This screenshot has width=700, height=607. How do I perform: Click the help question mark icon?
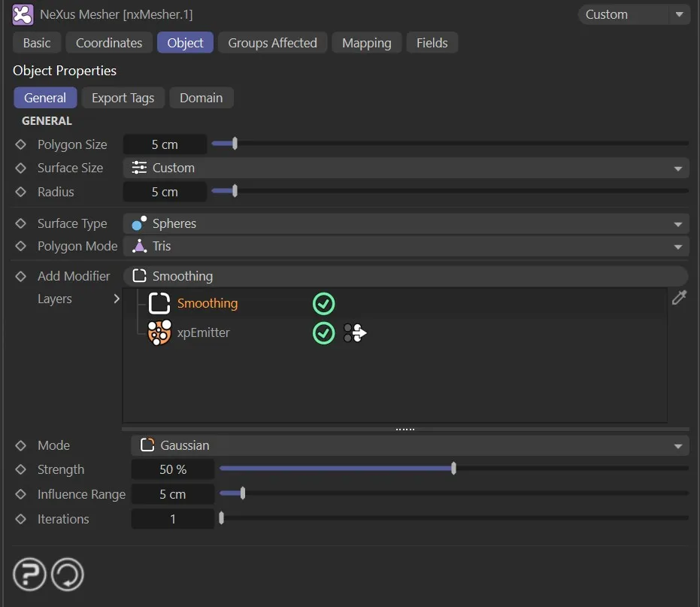pyautogui.click(x=29, y=575)
